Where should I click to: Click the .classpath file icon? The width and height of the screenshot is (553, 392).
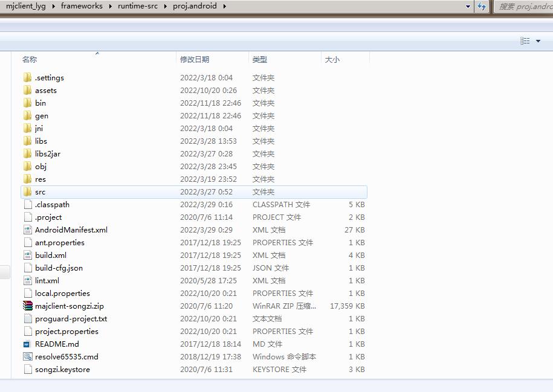click(x=28, y=205)
